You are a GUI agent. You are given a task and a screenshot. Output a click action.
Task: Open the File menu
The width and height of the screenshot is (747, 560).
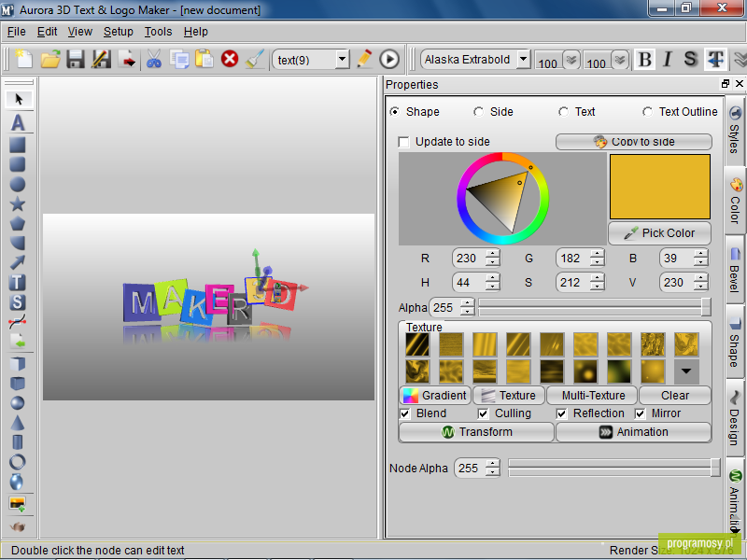click(x=16, y=32)
